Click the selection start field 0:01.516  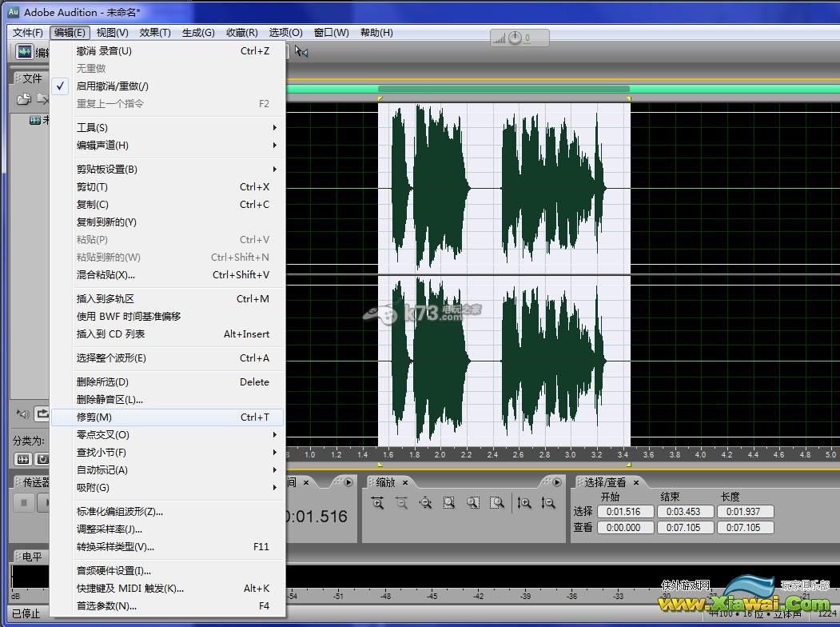(x=625, y=512)
